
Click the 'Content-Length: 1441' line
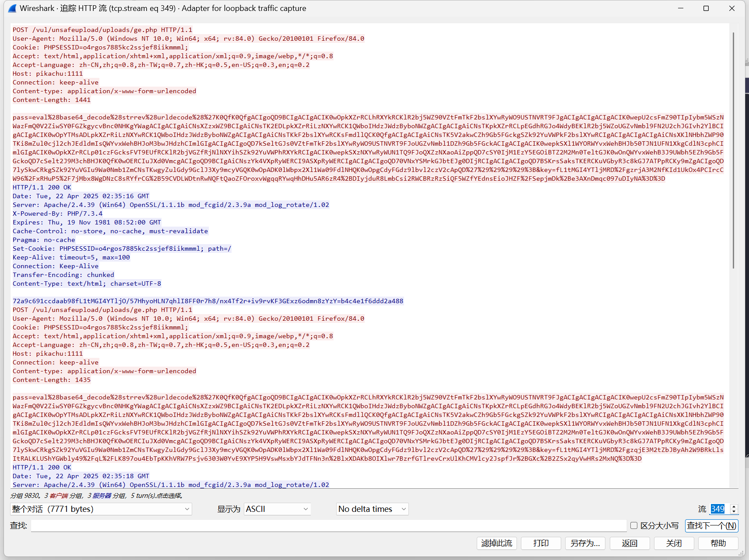(52, 100)
